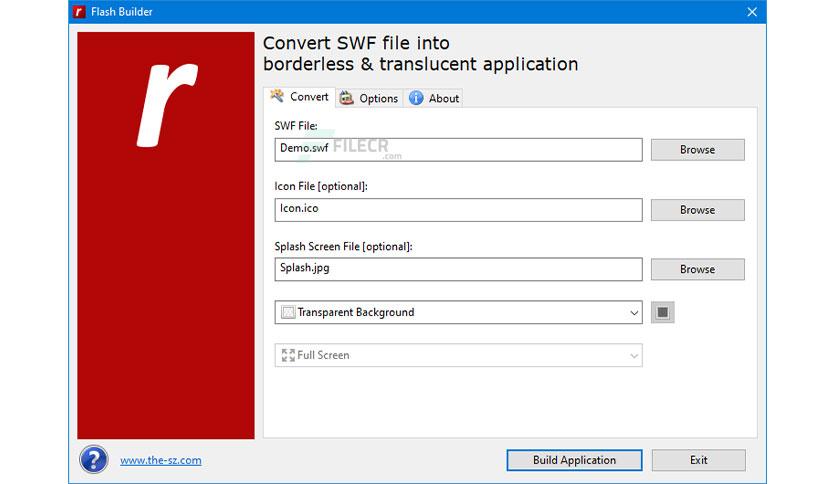Close the Flash Builder window
Image resolution: width=836 pixels, height=484 pixels.
point(752,12)
